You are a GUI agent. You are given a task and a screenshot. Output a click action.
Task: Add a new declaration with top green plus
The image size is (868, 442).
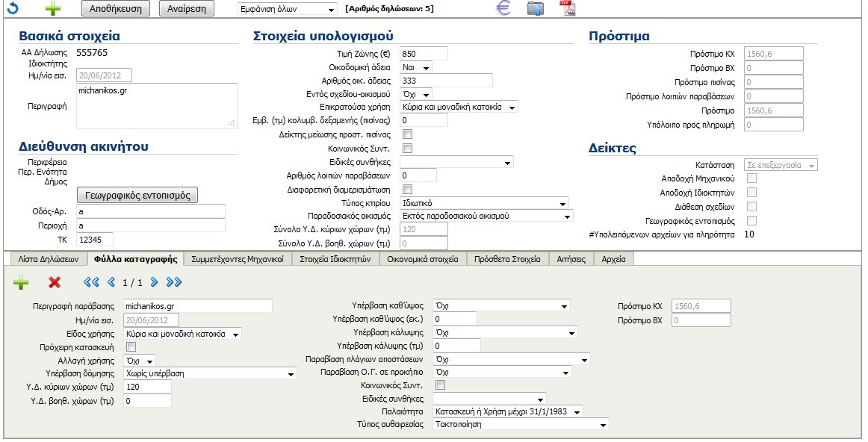pyautogui.click(x=52, y=8)
